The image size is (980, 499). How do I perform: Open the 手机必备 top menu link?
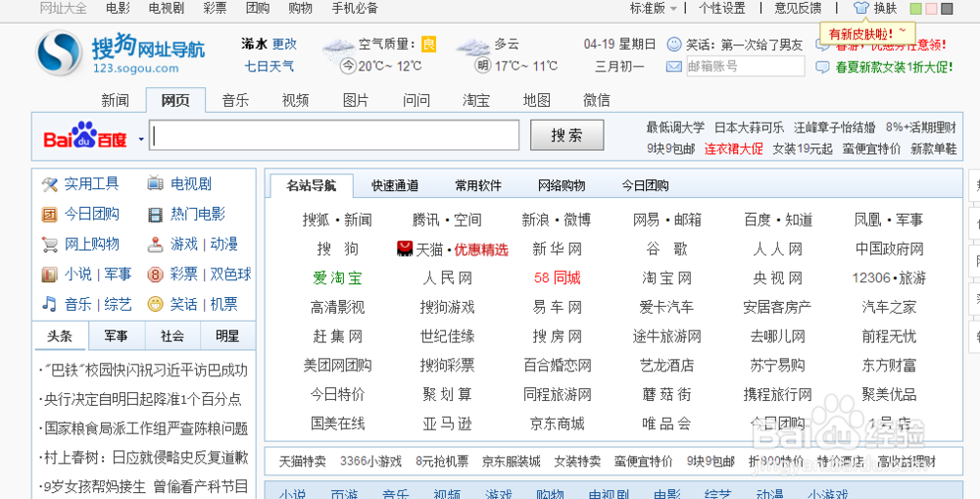[x=355, y=8]
